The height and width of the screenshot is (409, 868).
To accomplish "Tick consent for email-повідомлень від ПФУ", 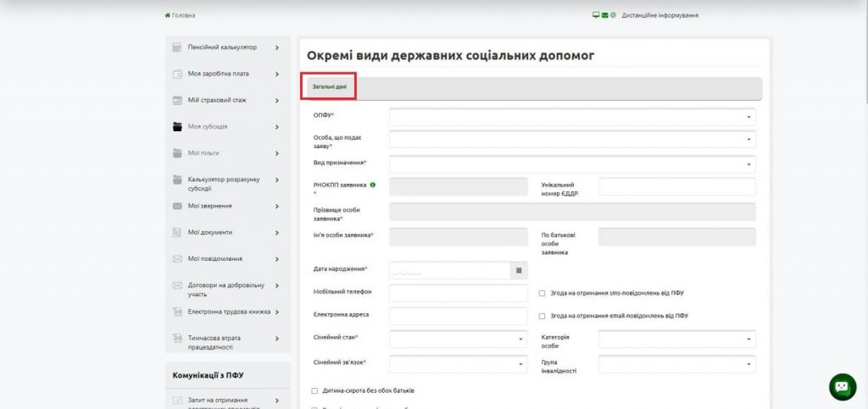I will point(542,316).
